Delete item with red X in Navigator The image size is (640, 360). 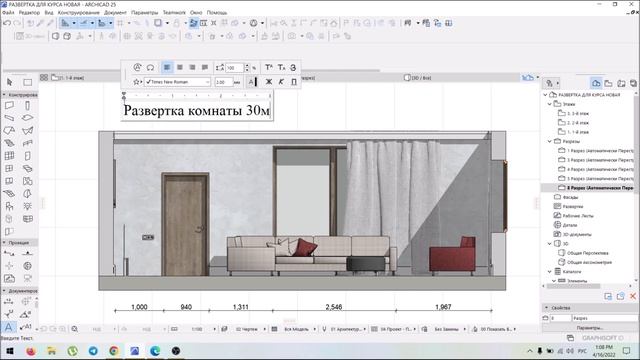tap(633, 296)
